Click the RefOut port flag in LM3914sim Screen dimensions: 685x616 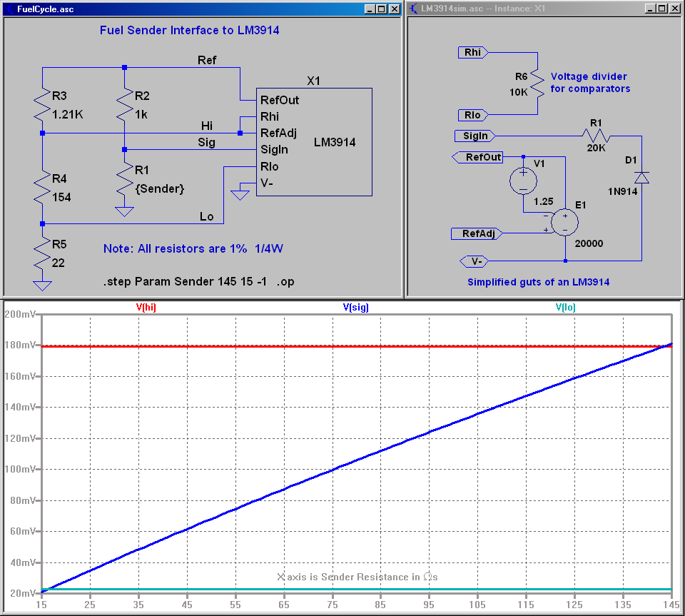(x=477, y=157)
